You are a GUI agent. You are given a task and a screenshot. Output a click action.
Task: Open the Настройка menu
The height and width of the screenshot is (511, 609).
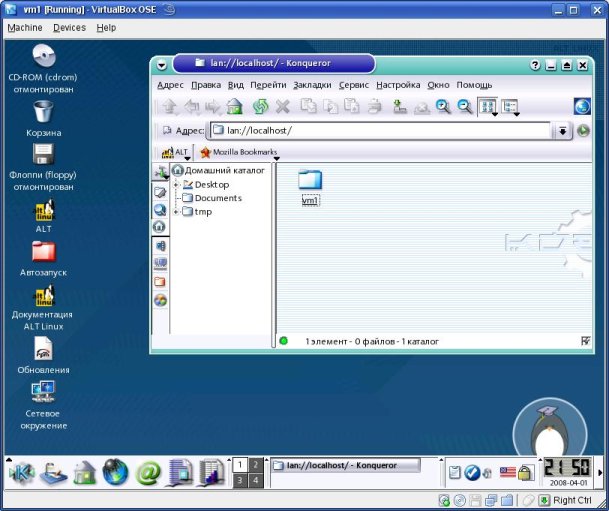(398, 85)
